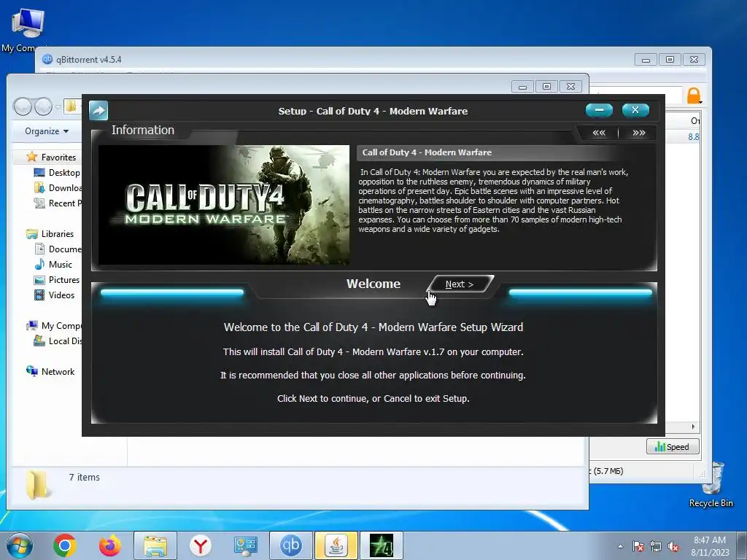
Task: Select Libraries in Explorer sidebar
Action: pyautogui.click(x=50, y=234)
